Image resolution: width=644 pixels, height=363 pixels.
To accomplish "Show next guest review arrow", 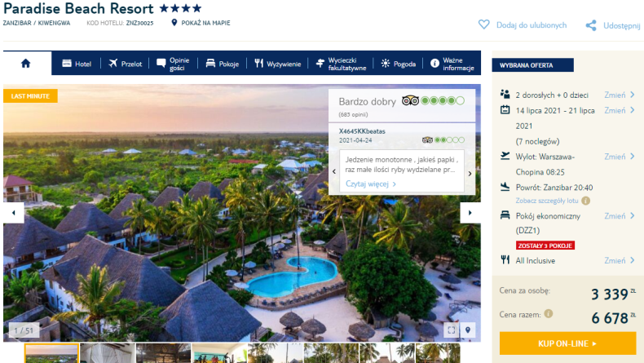I will click(470, 174).
